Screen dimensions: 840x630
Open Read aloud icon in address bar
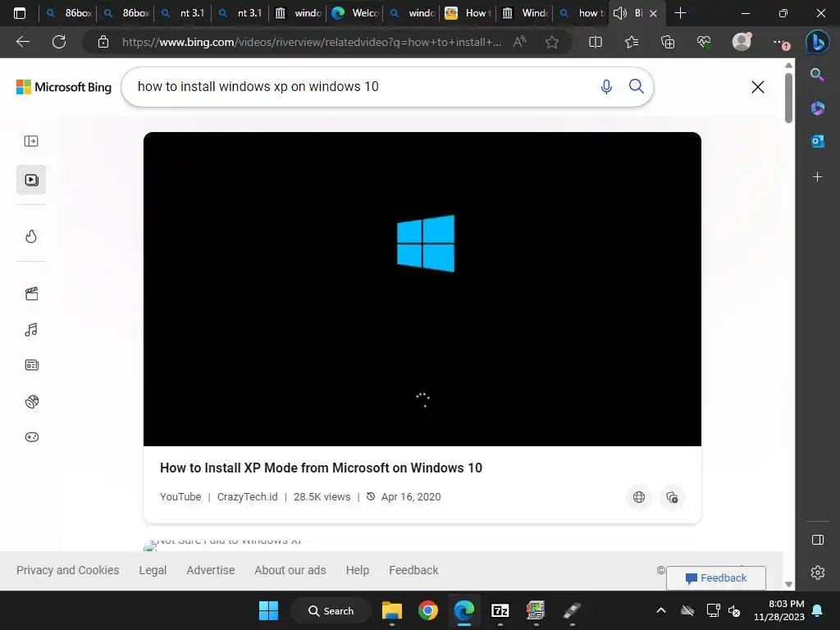tap(519, 42)
